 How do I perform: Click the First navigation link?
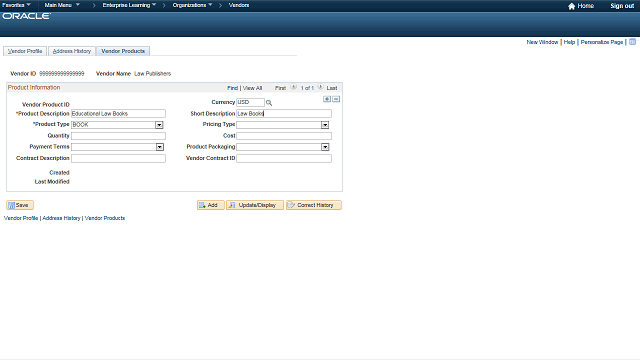point(280,88)
